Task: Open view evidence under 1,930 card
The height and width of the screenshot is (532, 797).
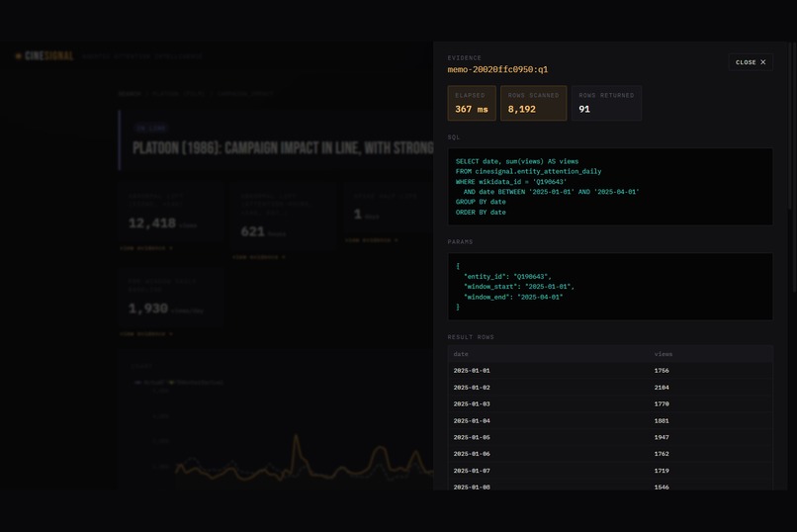Action: (146, 334)
